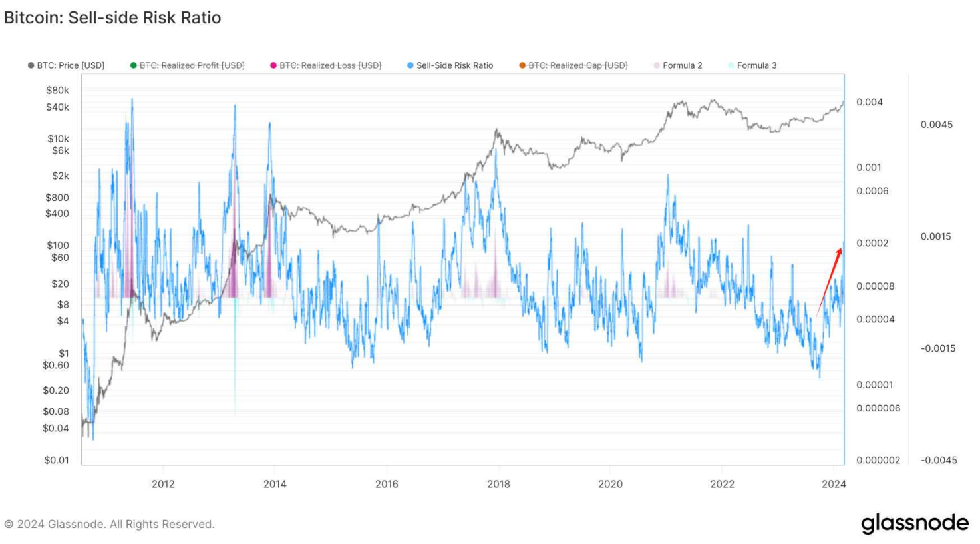The width and height of the screenshot is (980, 544).
Task: Click the 2020 x-axis year label
Action: (610, 484)
